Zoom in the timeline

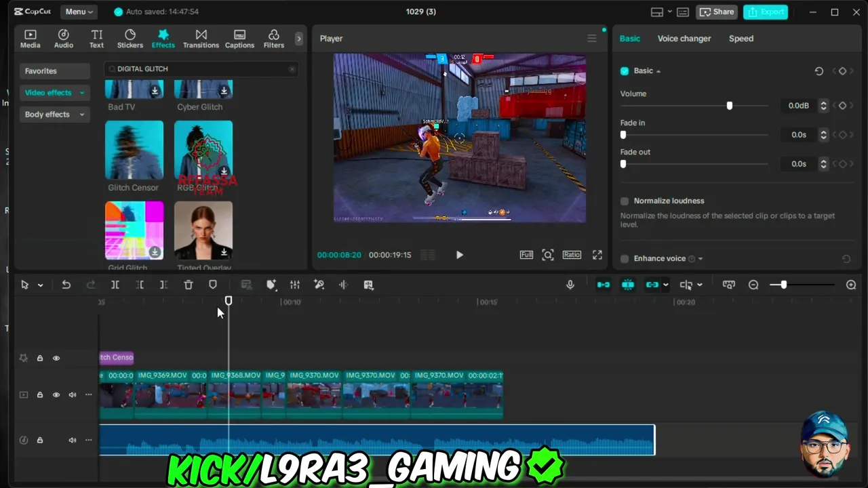pyautogui.click(x=851, y=285)
